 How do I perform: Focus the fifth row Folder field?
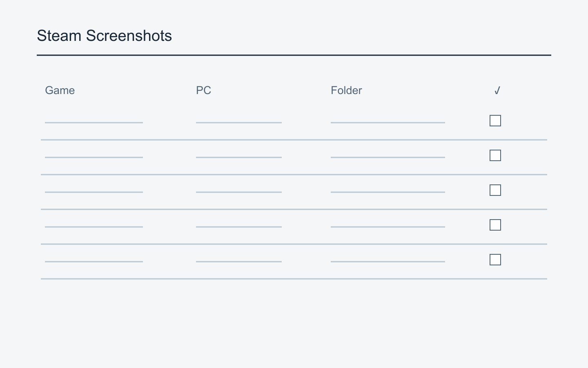pos(388,256)
